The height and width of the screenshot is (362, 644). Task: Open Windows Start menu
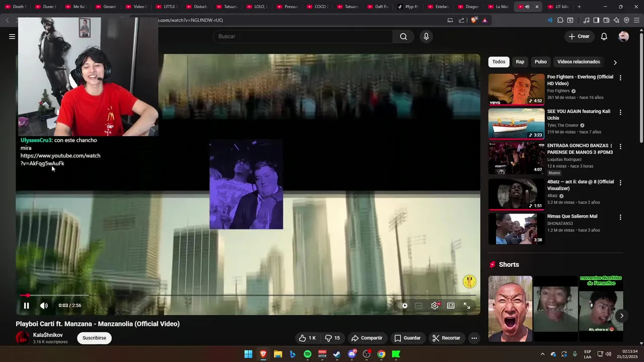tap(248, 354)
